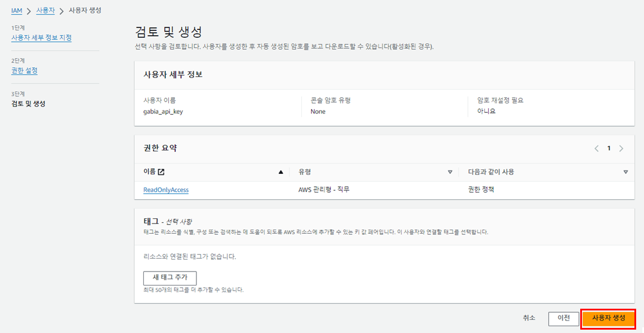Return to step 1 사용자 세부 정보 지정
Screen dimensions: 644x333
(x=41, y=38)
